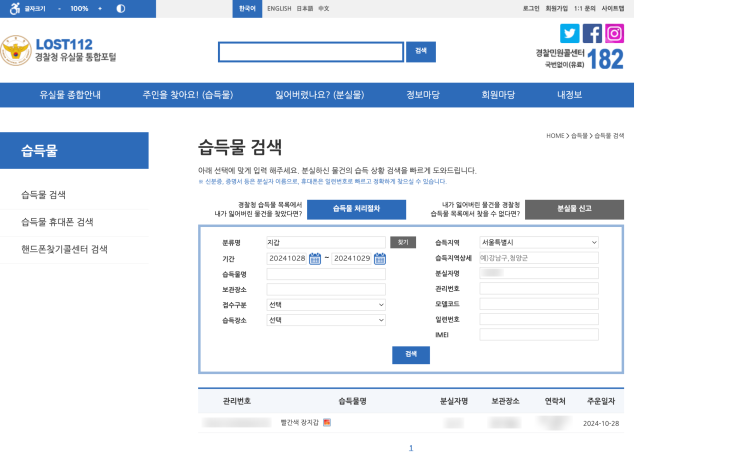Image resolution: width=743 pixels, height=473 pixels.
Task: Expand 접수구분 dropdown
Action: click(326, 305)
